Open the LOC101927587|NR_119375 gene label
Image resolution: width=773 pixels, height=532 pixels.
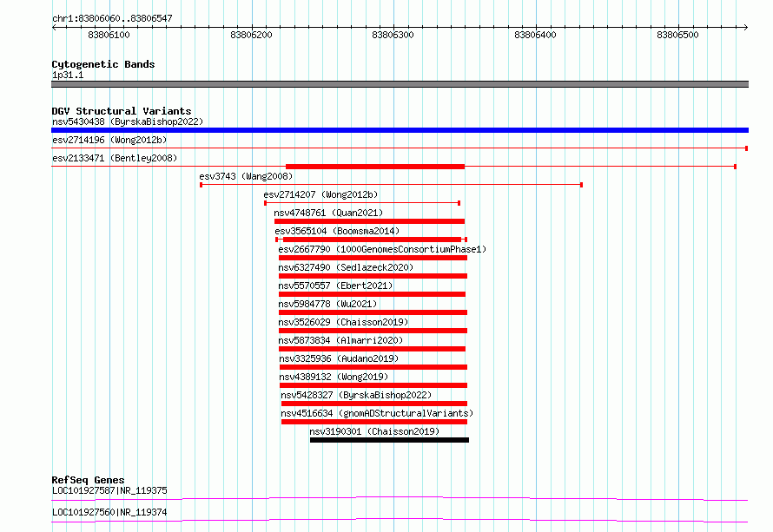(109, 490)
